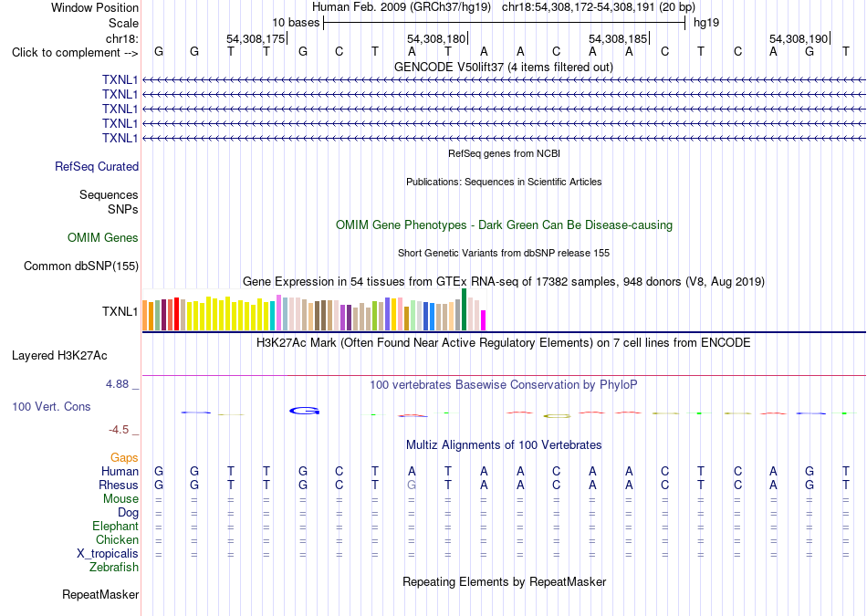
Task: Select the X_tropicalis alignment row label
Action: (108, 554)
